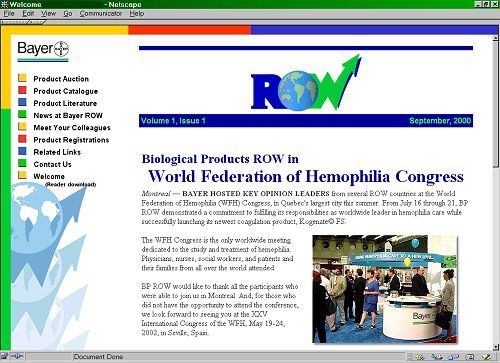500x363 pixels.
Task: Open the Related Links page
Action: point(57,152)
